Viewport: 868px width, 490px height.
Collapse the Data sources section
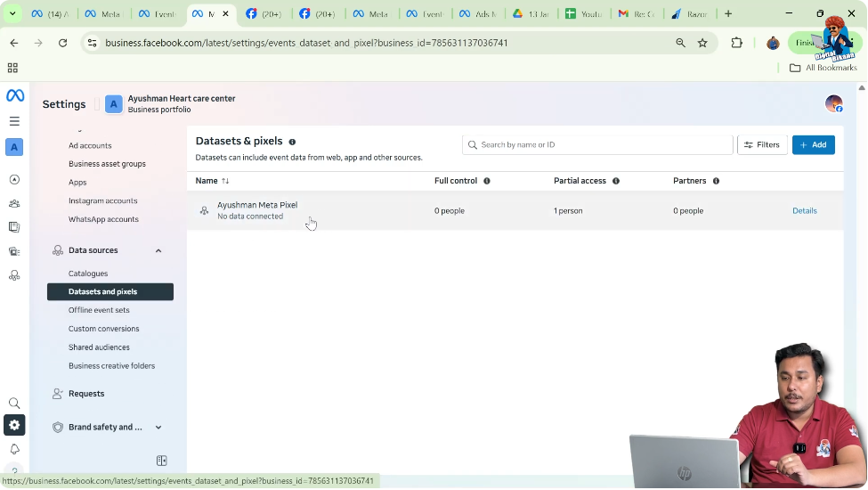(158, 250)
